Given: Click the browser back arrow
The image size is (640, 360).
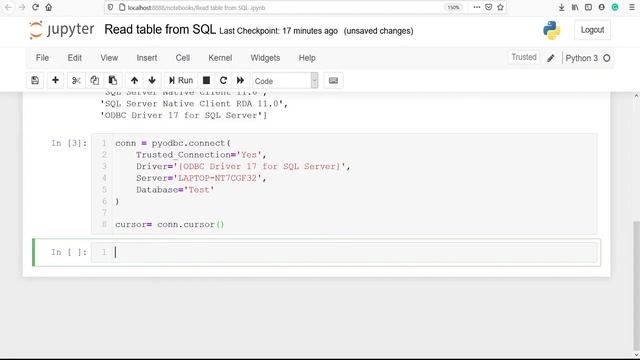Looking at the screenshot, I should point(8,7).
